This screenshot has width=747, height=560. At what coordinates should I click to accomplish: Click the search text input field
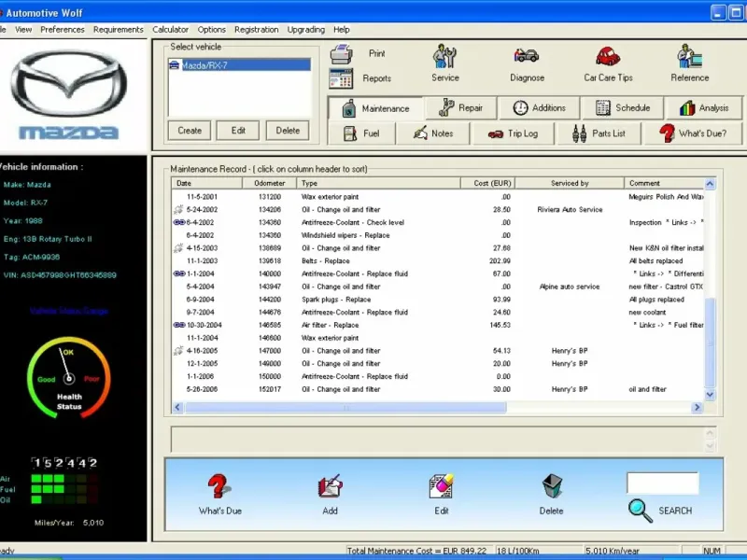pyautogui.click(x=662, y=483)
